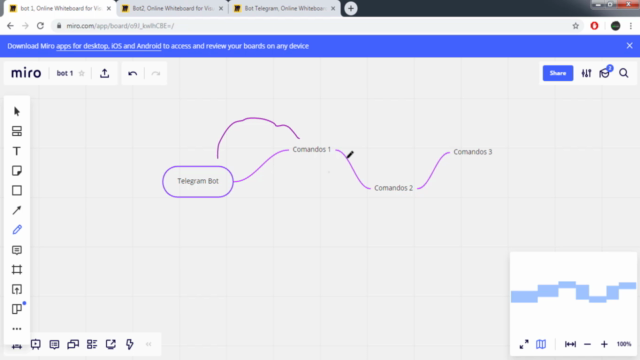Select the Shape rectangle tool
Viewport: 640px width, 360px height.
pyautogui.click(x=17, y=191)
